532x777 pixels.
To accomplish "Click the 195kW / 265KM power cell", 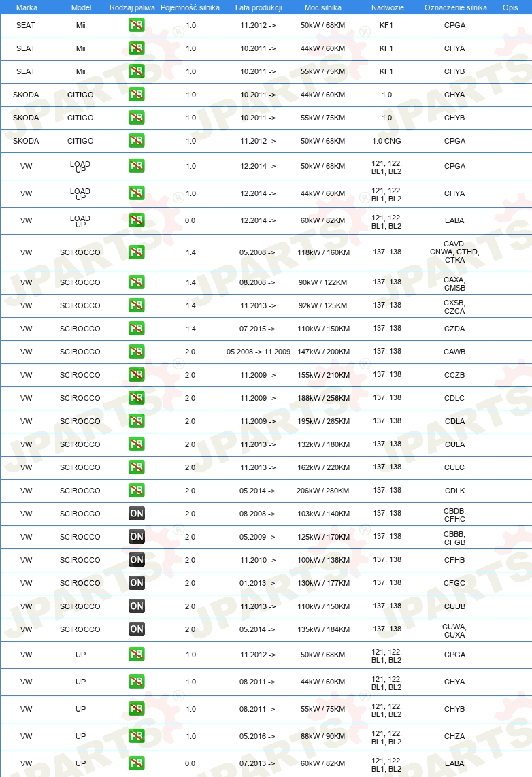I will click(323, 421).
